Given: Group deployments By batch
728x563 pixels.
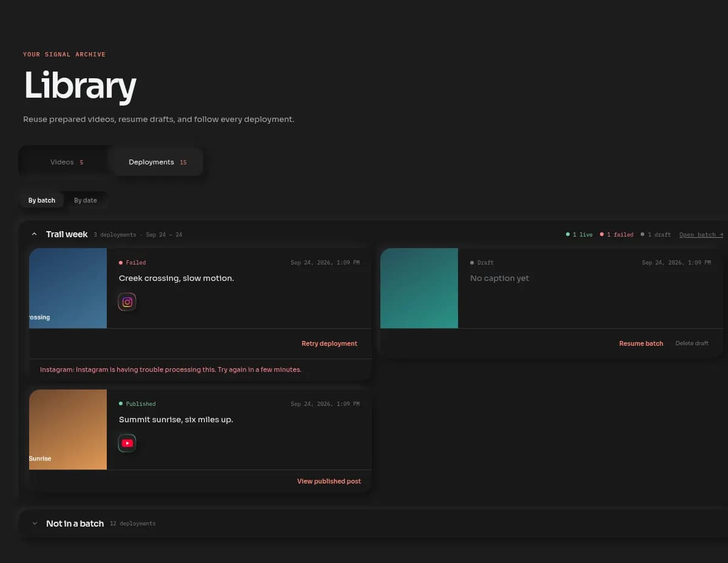Looking at the screenshot, I should (42, 200).
